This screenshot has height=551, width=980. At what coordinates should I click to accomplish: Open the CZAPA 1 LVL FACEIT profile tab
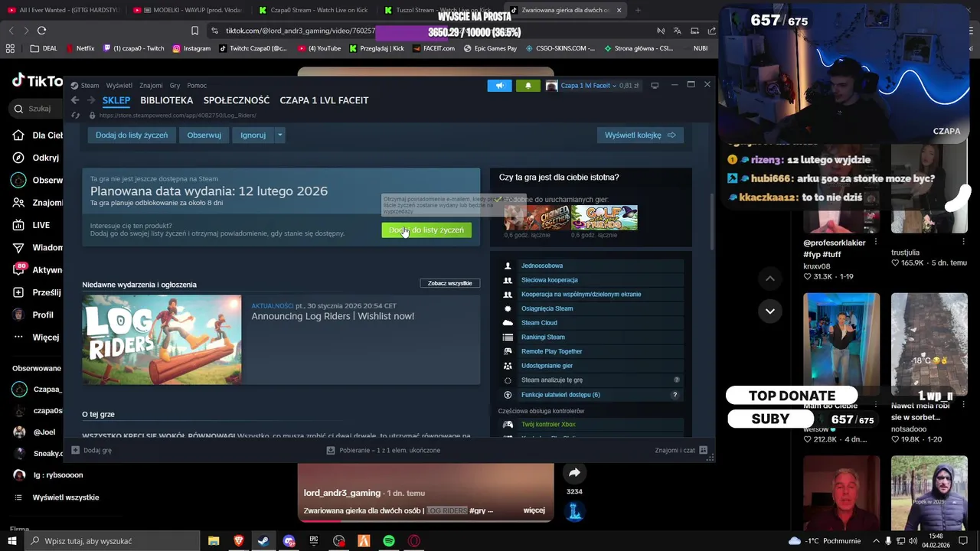pos(324,100)
